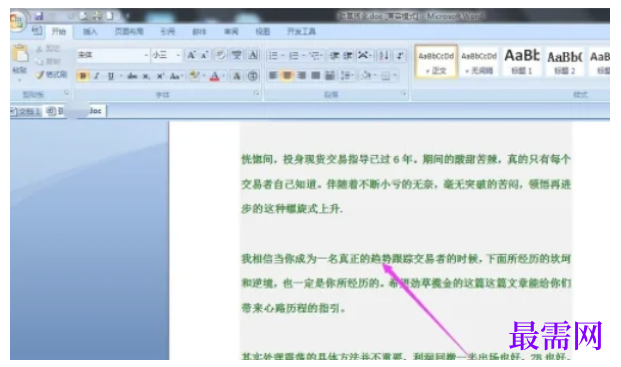Open Change Case Aa dropdown

pyautogui.click(x=176, y=76)
